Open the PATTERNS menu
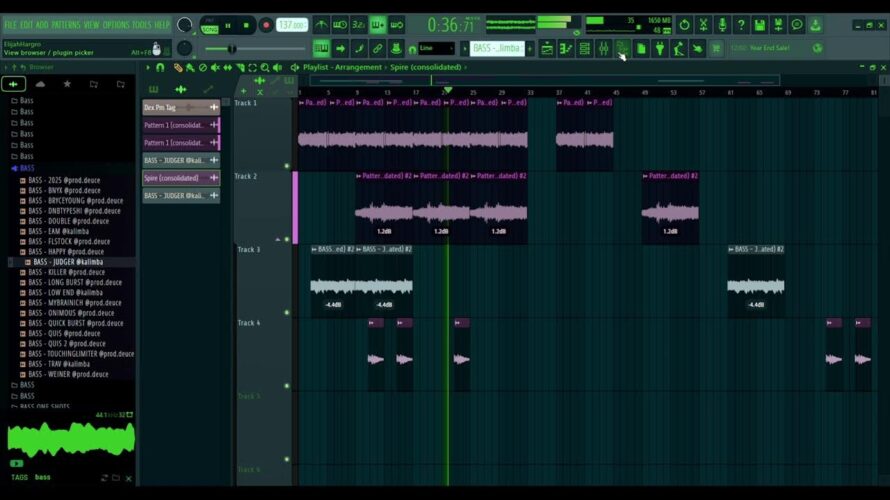890x500 pixels. (65, 25)
